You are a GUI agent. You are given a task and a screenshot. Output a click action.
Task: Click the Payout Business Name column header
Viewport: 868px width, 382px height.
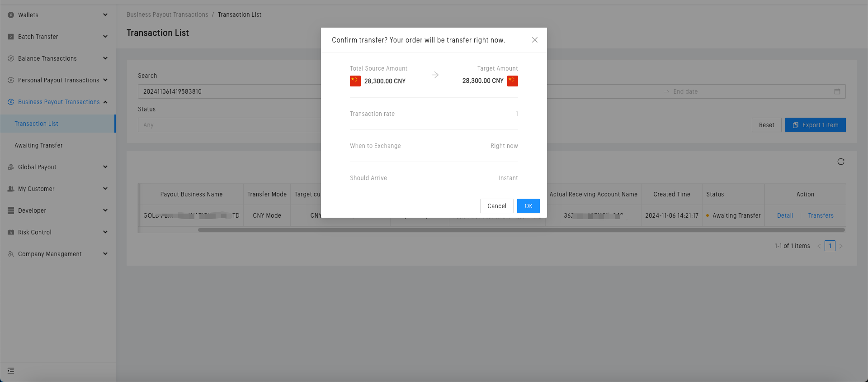(191, 194)
